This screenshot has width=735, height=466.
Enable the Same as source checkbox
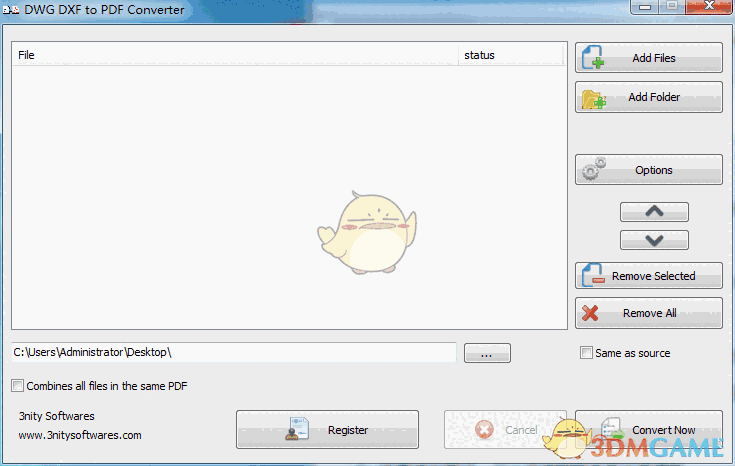[586, 353]
